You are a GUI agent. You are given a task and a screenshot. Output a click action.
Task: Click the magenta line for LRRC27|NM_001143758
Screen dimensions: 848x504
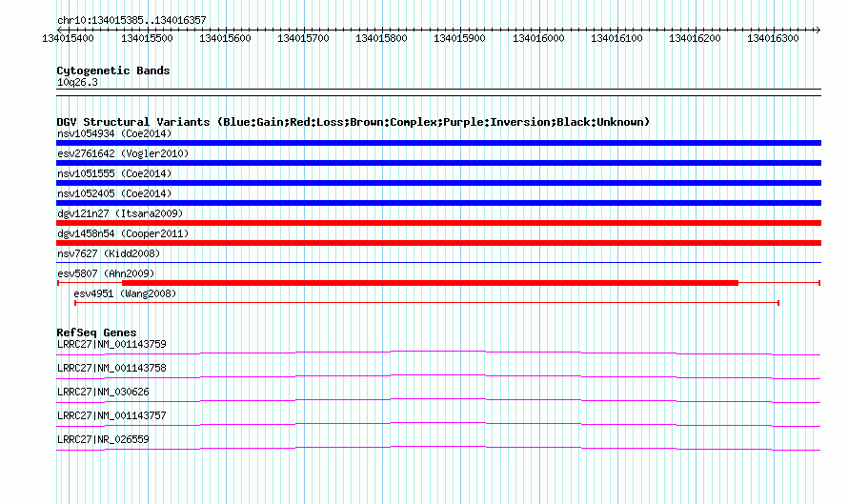coord(438,377)
